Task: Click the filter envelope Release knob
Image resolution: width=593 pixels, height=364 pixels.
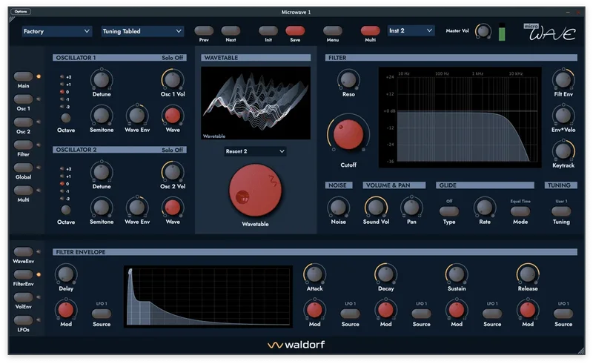Action: pos(528,274)
